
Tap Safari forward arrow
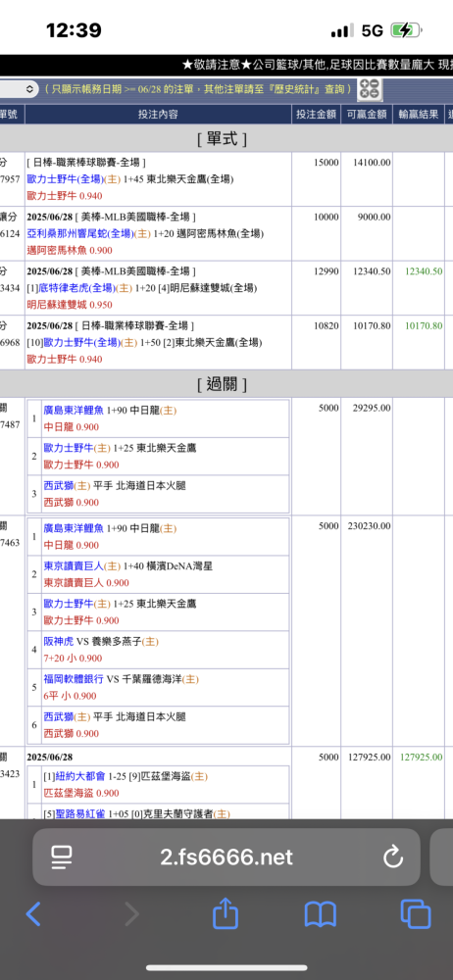[x=132, y=914]
